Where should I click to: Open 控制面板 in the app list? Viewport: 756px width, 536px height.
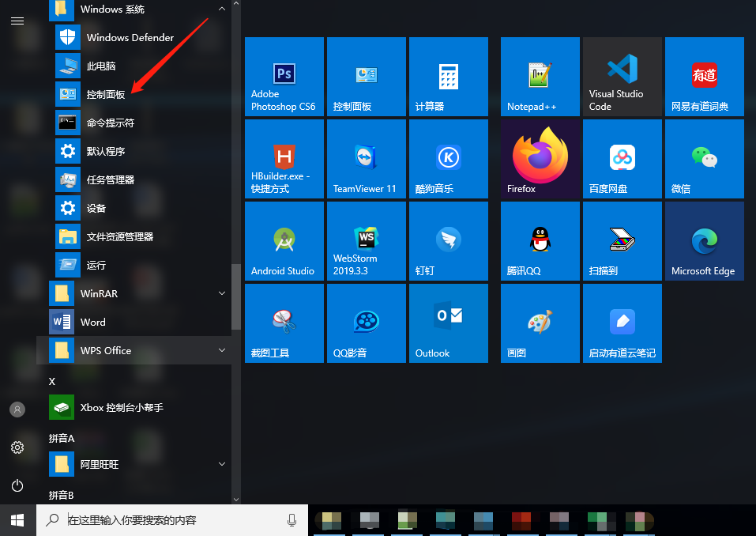pyautogui.click(x=134, y=95)
